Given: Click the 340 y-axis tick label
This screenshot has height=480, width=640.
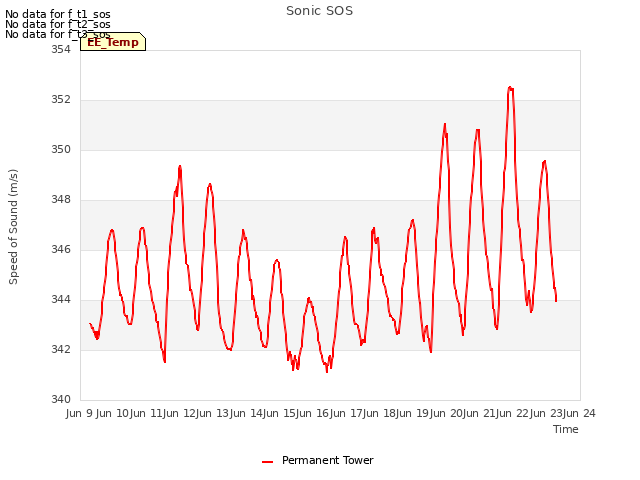Looking at the screenshot, I should [60, 399].
